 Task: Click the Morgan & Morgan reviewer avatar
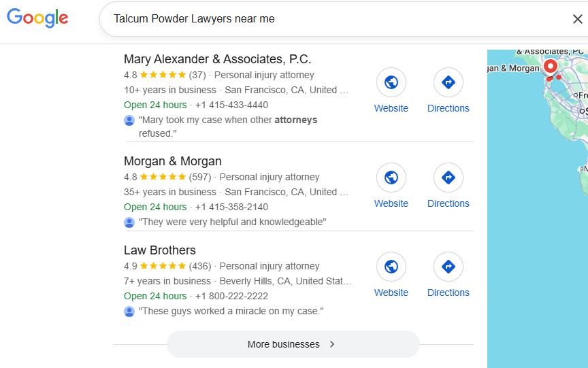(129, 222)
